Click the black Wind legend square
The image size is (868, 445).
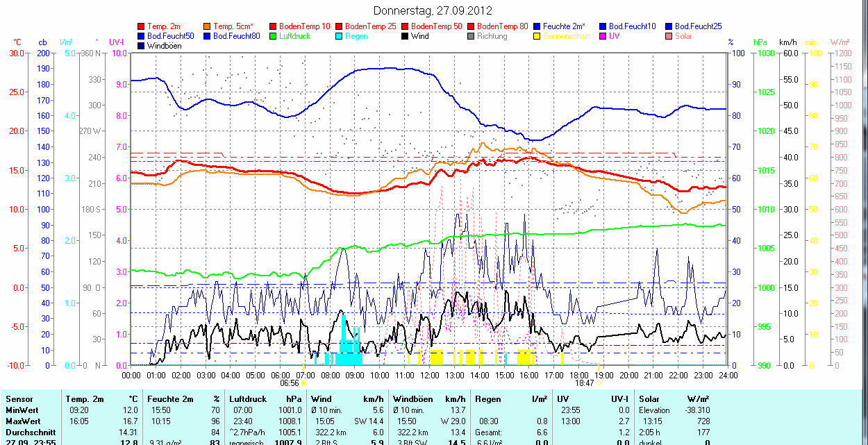tap(406, 36)
